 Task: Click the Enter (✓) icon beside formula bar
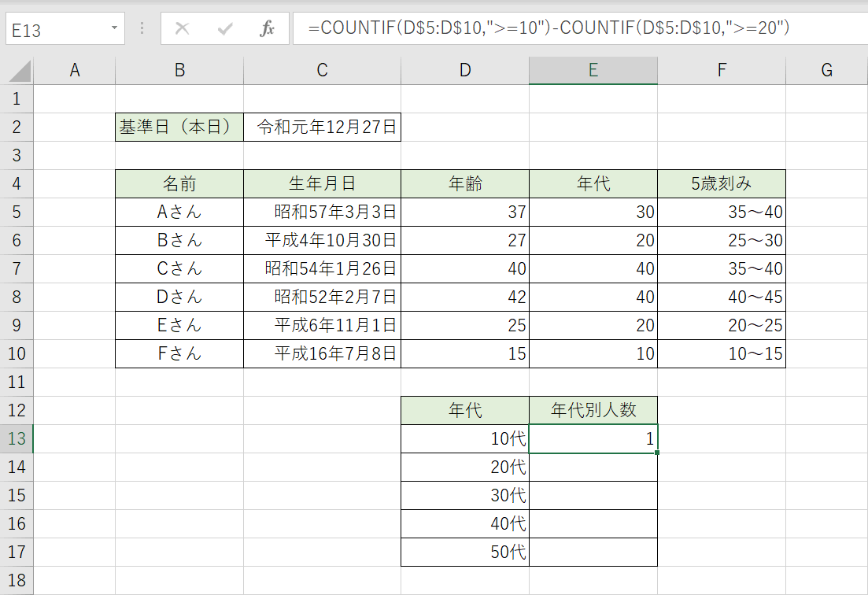(x=225, y=29)
